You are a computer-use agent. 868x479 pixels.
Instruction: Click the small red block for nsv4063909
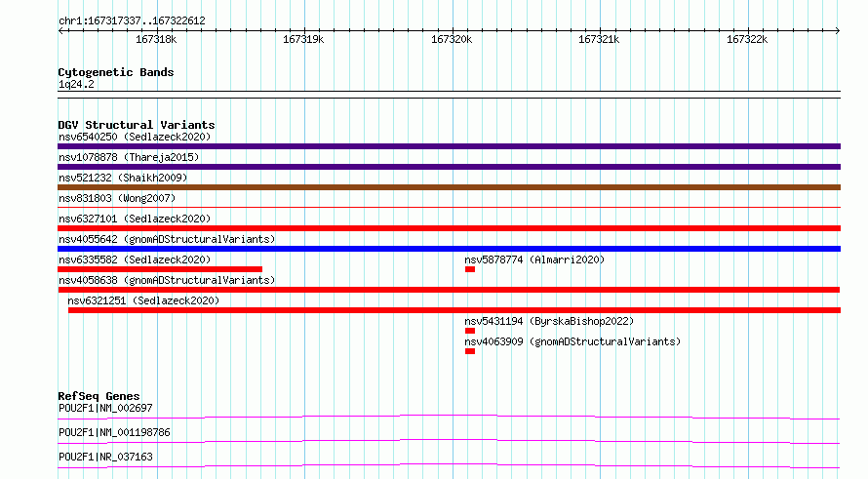[x=470, y=351]
